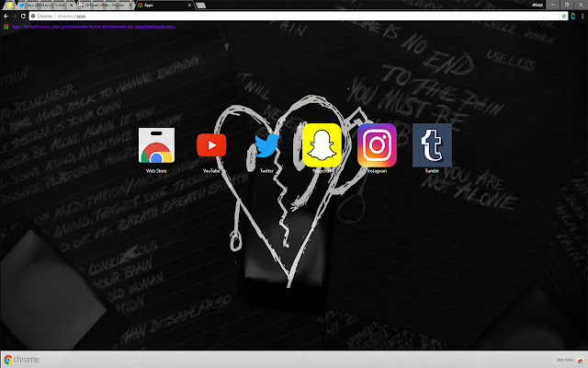Screen dimensions: 588x368
Task: Click the colorful extension icon beside address bar
Action: [x=573, y=17]
